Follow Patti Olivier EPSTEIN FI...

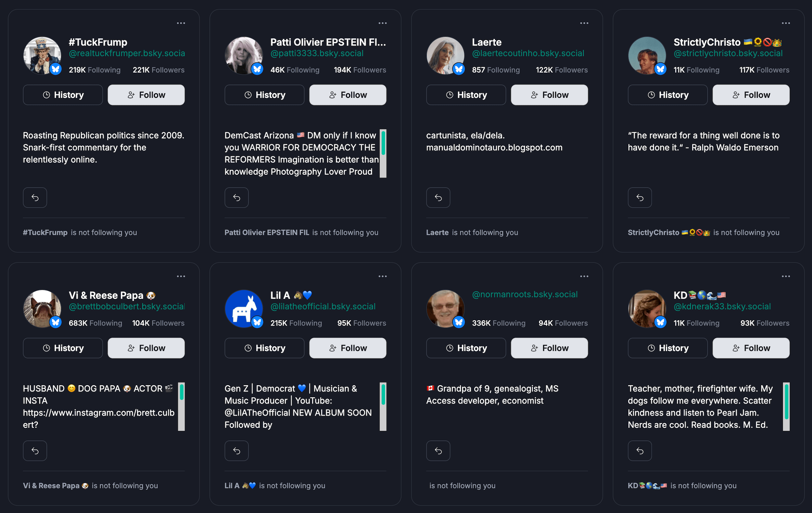click(348, 95)
